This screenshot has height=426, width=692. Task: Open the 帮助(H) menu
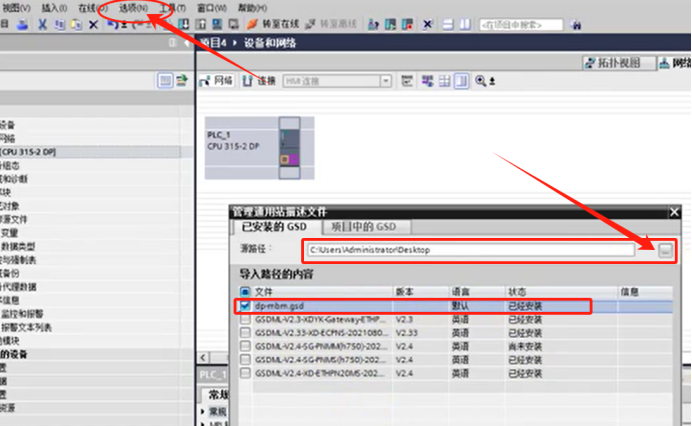pyautogui.click(x=252, y=8)
